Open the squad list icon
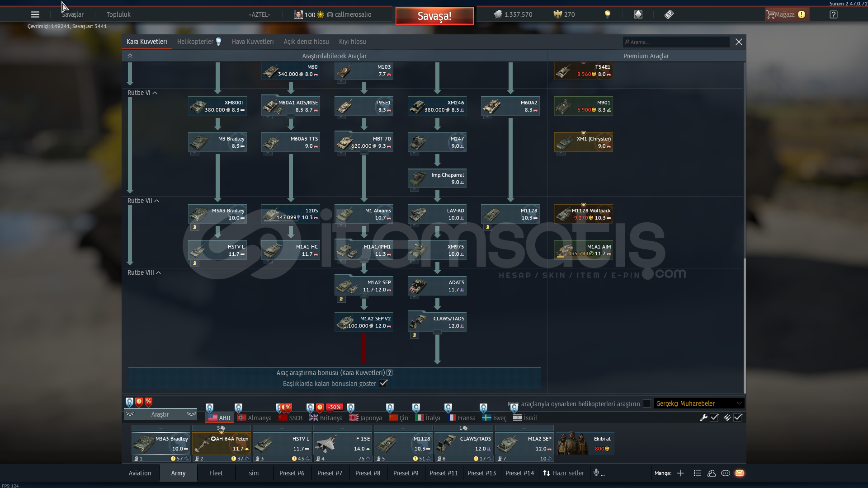868x488 pixels. (698, 473)
